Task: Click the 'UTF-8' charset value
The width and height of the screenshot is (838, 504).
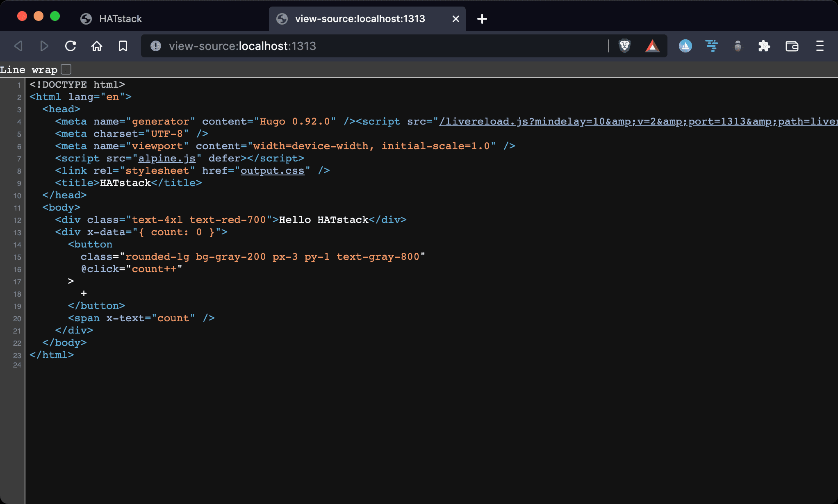Action: point(167,134)
